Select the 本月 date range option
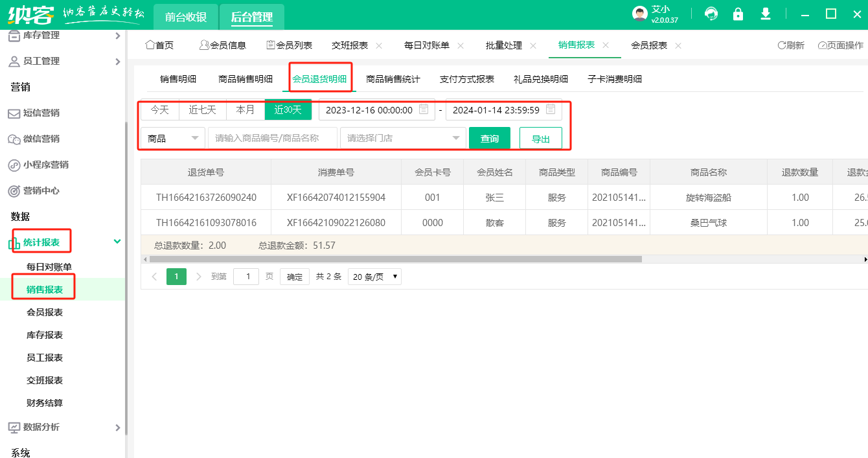868x458 pixels. point(245,110)
